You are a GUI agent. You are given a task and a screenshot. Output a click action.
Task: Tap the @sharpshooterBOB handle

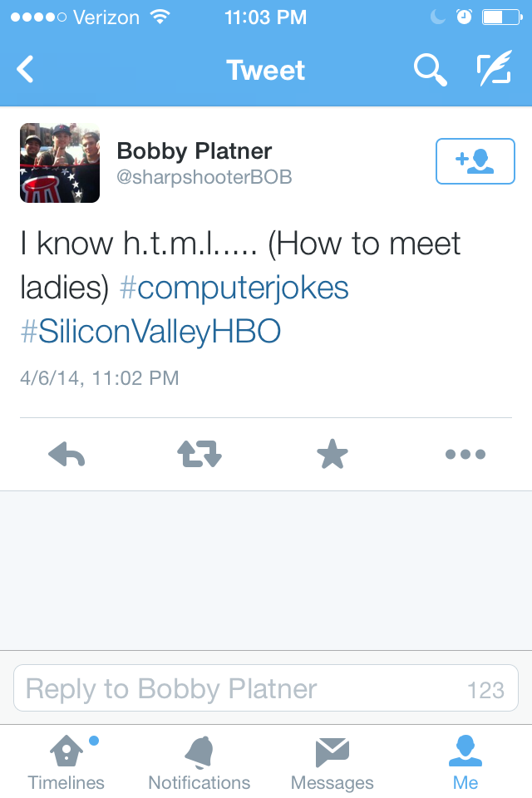204,178
